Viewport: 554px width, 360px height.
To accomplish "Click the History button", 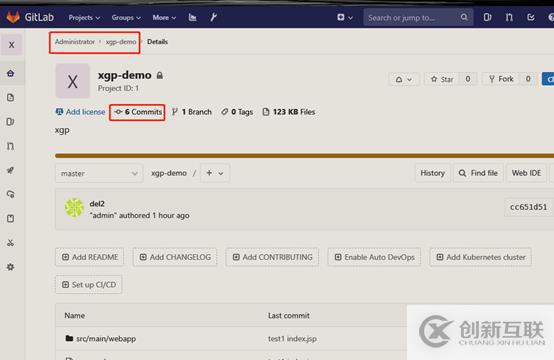I will (x=432, y=173).
